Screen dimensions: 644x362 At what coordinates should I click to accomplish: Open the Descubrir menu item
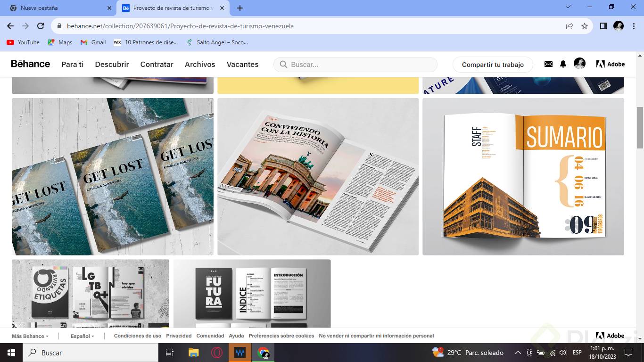(112, 65)
